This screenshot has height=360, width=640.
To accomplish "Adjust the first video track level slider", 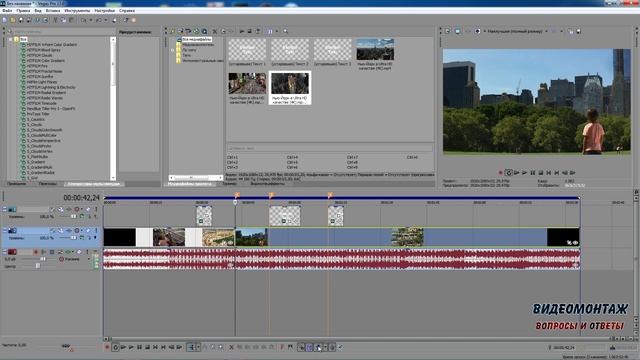I will click(x=73, y=216).
